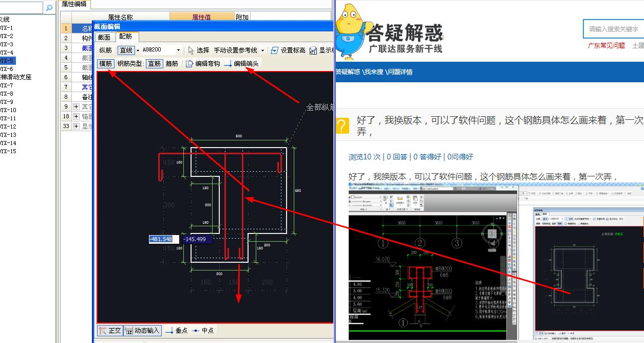Select the list item ending YX-1
The width and height of the screenshot is (644, 343).
pos(7,28)
